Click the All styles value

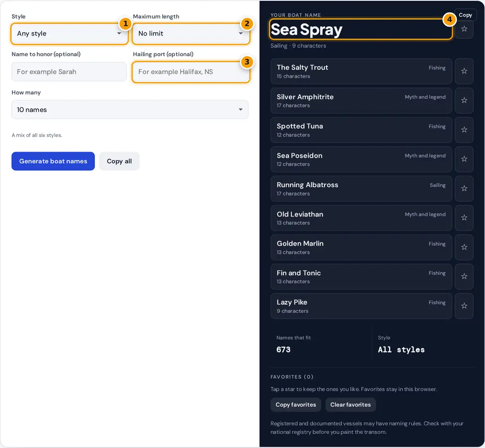pyautogui.click(x=401, y=350)
